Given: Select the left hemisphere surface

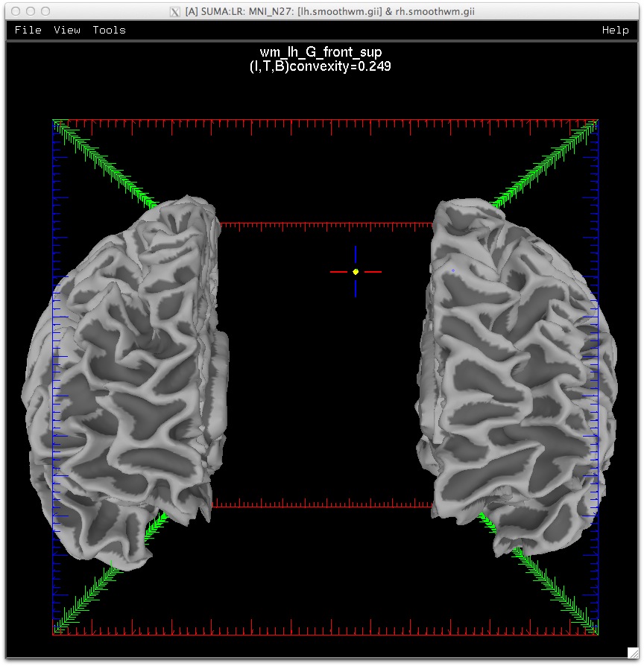Looking at the screenshot, I should (127, 372).
